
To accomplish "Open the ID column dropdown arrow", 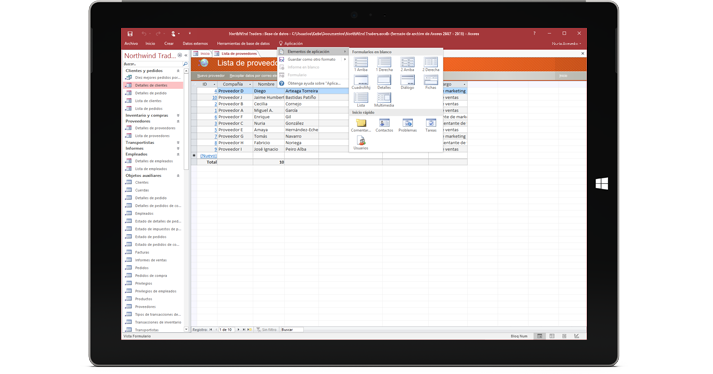I will coord(215,85).
